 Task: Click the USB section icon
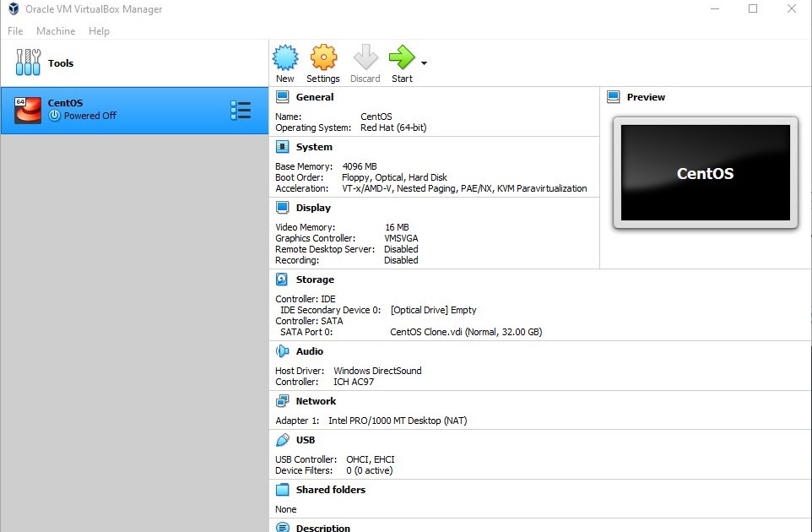(x=283, y=439)
